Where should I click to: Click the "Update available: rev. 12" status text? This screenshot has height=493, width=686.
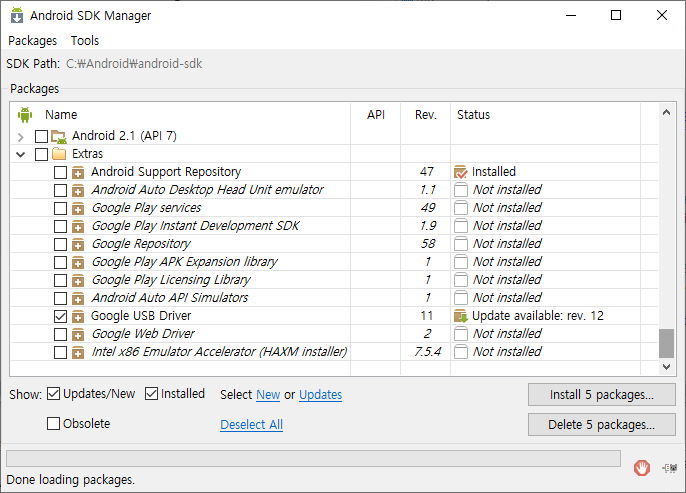538,316
